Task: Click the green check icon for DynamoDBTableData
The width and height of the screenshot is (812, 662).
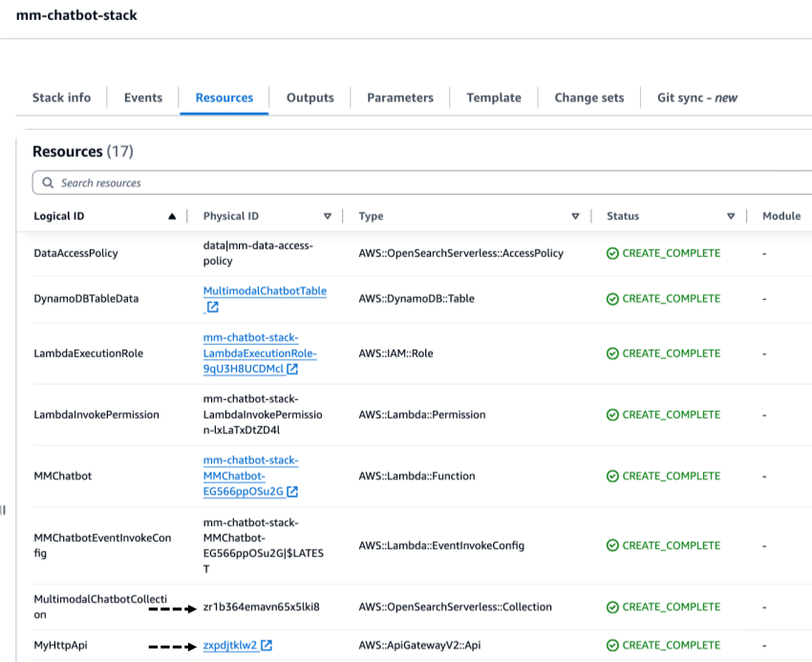Action: click(611, 297)
